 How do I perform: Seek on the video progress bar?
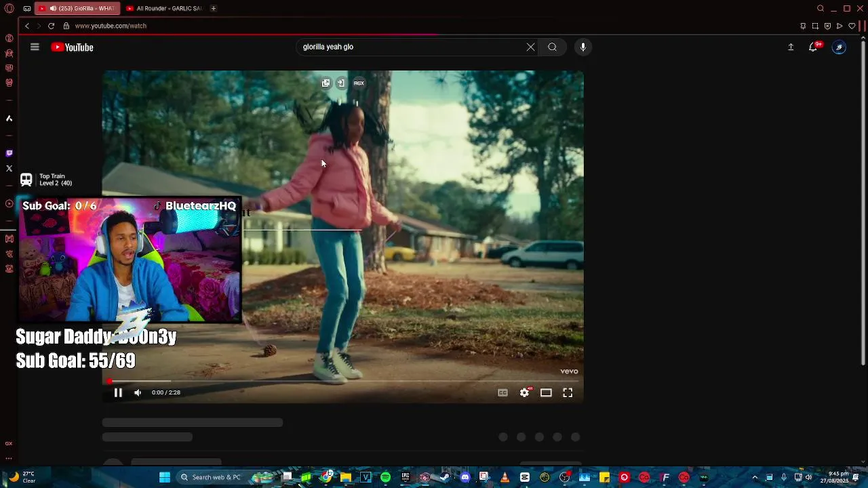pyautogui.click(x=343, y=382)
